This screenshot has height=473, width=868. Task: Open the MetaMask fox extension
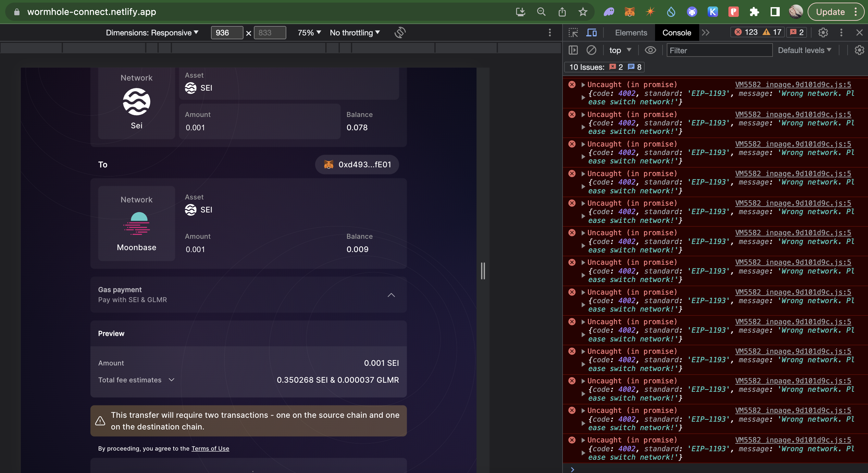pyautogui.click(x=629, y=11)
